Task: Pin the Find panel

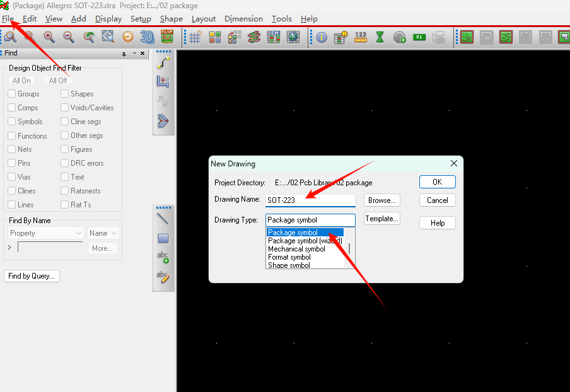Action: (x=124, y=54)
